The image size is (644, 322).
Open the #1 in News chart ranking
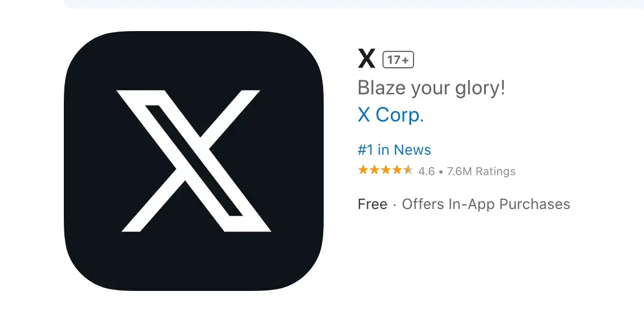click(x=394, y=150)
